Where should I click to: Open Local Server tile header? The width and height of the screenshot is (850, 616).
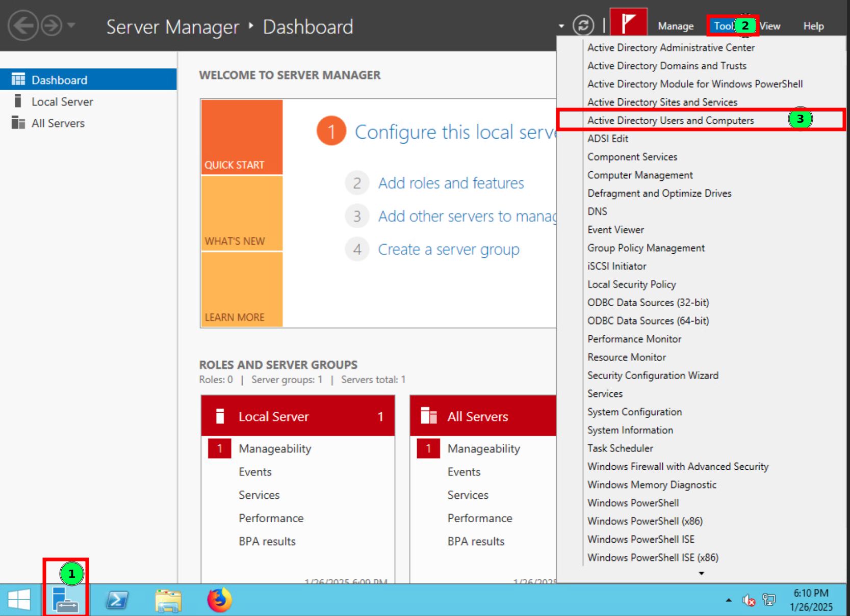(x=298, y=416)
